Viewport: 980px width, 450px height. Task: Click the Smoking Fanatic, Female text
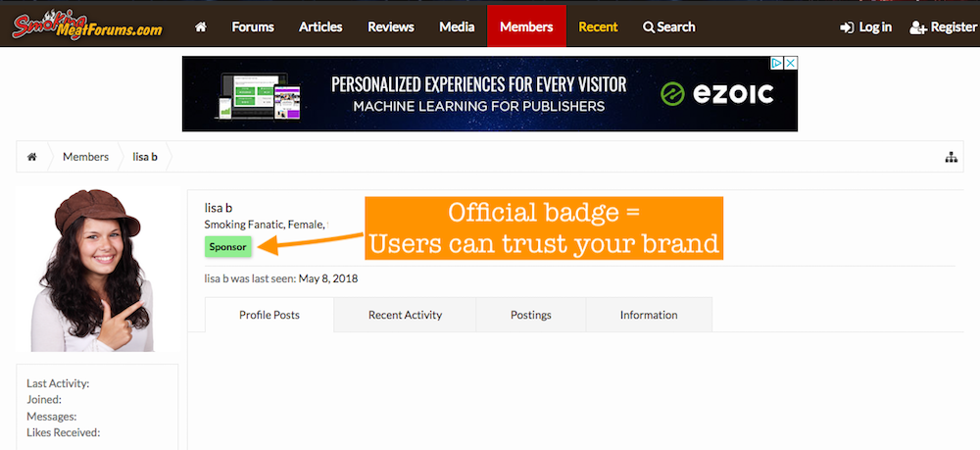coord(265,225)
